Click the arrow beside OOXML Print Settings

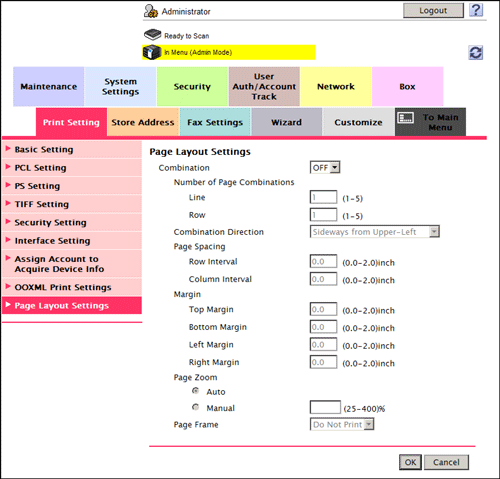(8, 286)
